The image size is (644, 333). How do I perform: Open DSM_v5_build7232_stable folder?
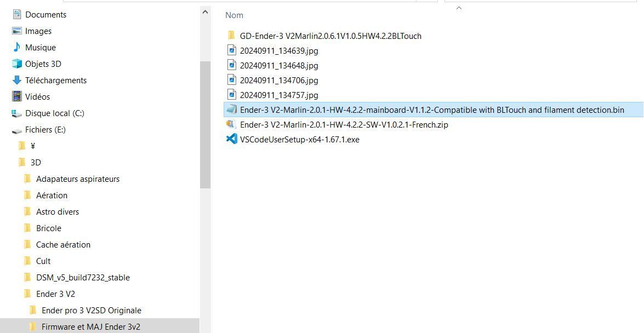pos(83,277)
